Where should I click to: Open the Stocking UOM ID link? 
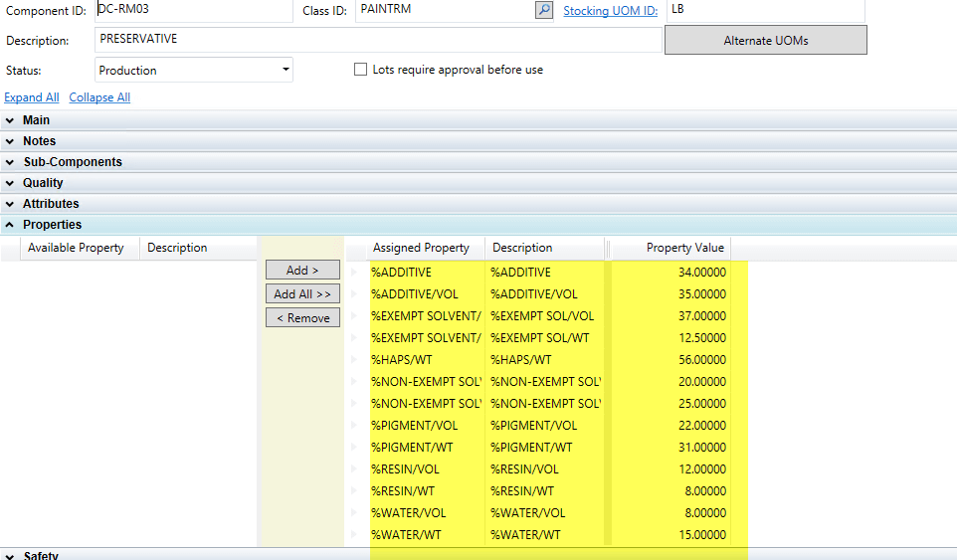point(611,11)
